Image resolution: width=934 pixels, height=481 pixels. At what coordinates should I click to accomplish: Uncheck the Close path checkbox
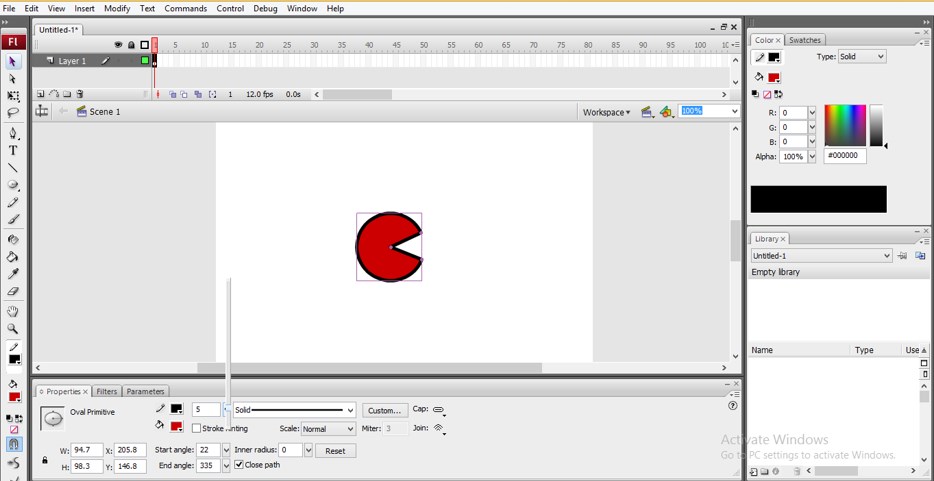tap(239, 465)
